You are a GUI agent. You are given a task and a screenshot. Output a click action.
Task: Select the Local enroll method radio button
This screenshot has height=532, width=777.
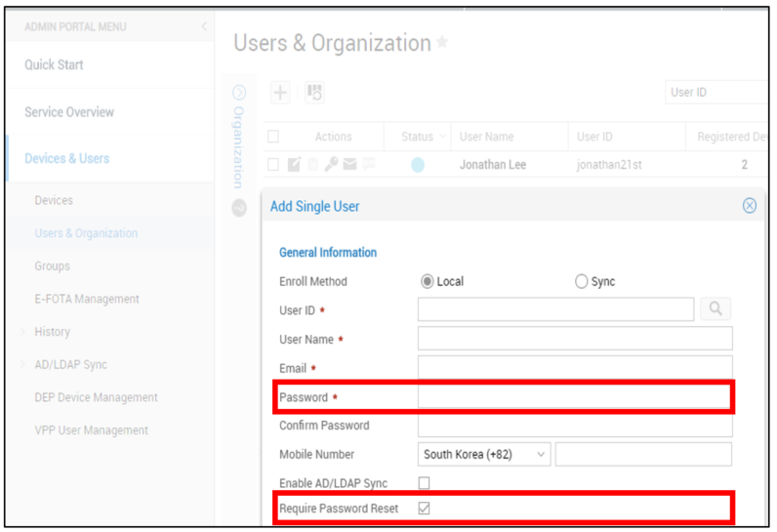427,281
